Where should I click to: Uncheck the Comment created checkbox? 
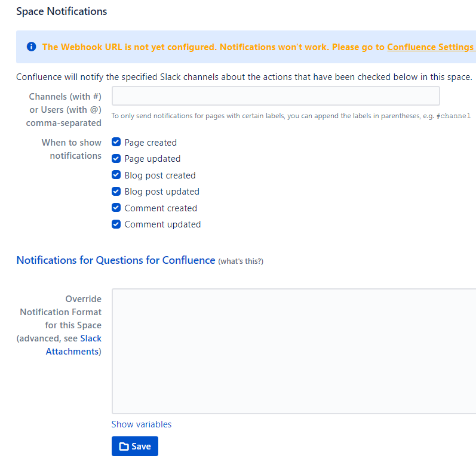pyautogui.click(x=116, y=208)
